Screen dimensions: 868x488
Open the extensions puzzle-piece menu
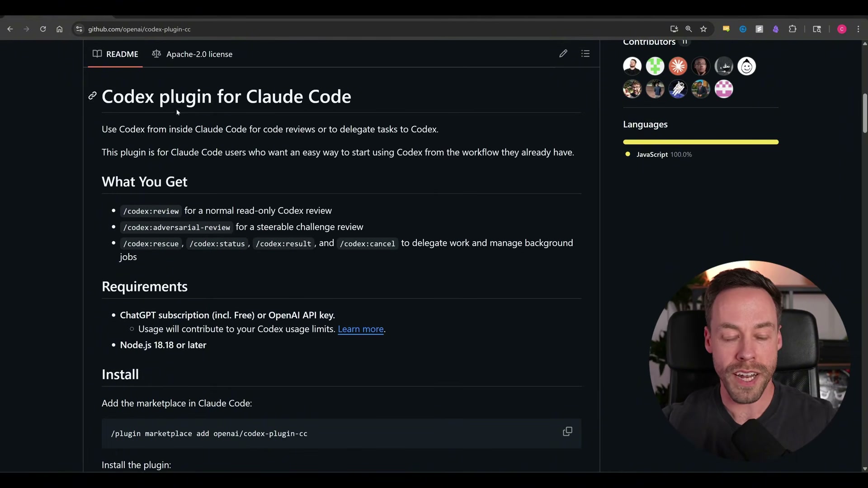(793, 29)
